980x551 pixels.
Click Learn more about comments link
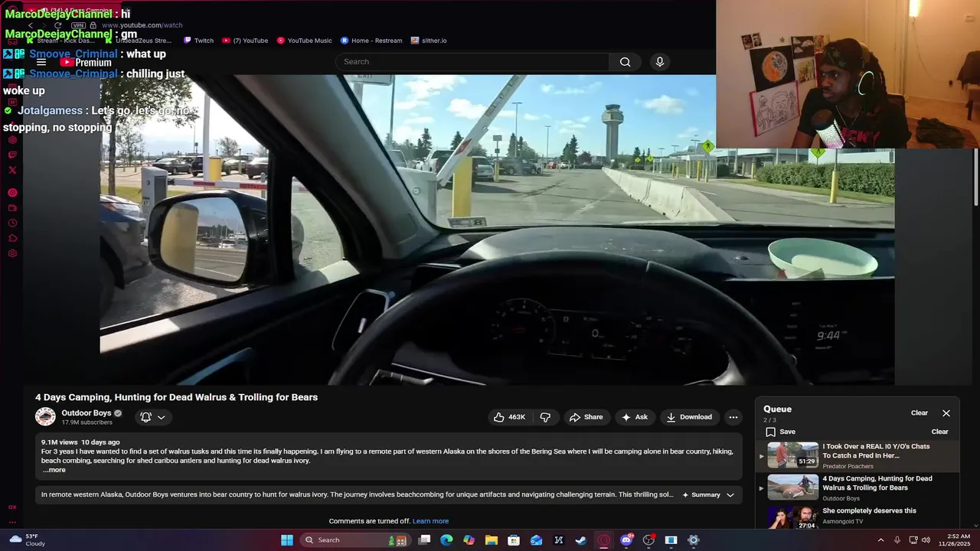click(x=430, y=521)
